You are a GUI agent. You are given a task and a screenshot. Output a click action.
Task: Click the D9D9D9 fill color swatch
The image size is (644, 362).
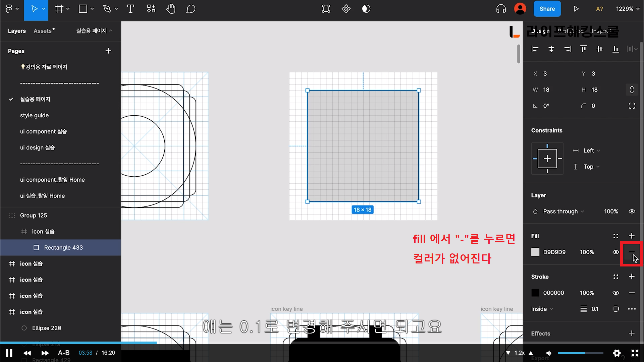tap(535, 252)
